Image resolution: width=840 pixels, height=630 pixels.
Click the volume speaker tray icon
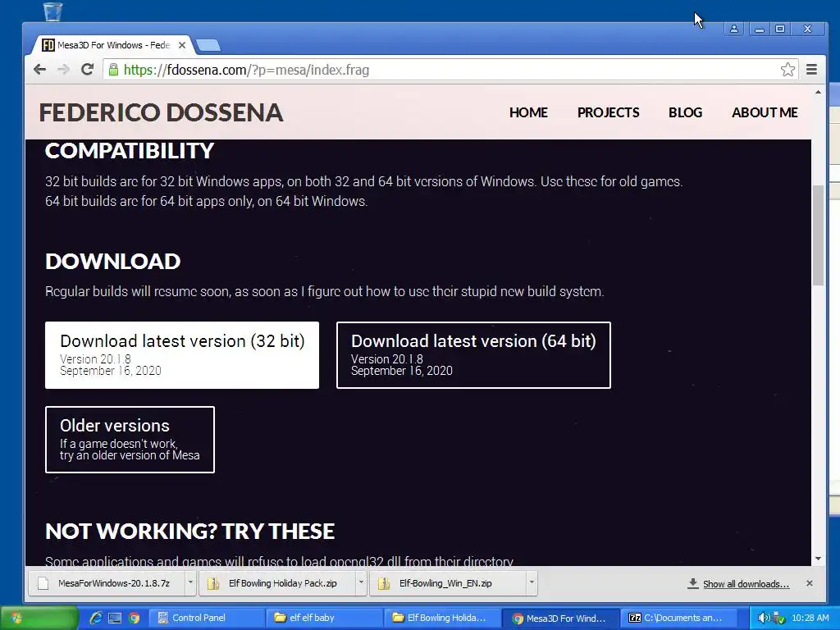click(x=765, y=619)
